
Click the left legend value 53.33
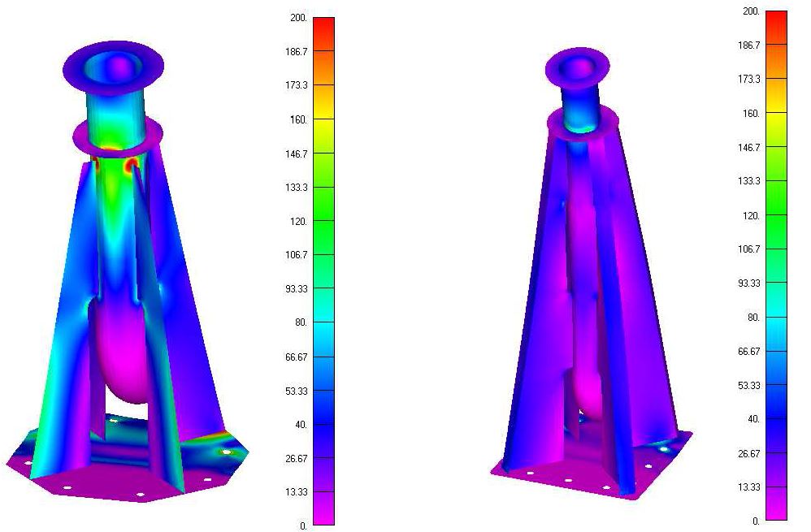296,391
